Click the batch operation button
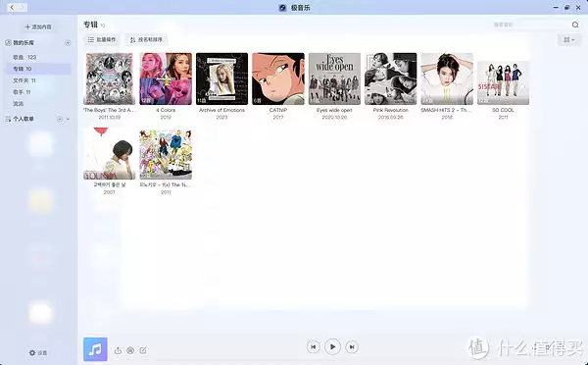This screenshot has height=365, width=588. 102,39
